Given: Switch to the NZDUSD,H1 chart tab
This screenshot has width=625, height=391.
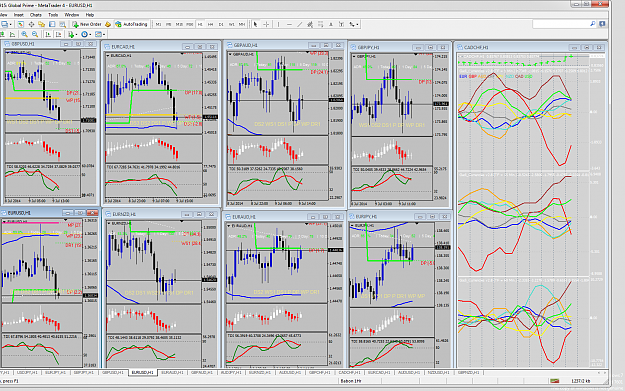Looking at the screenshot, I should click(438, 372).
